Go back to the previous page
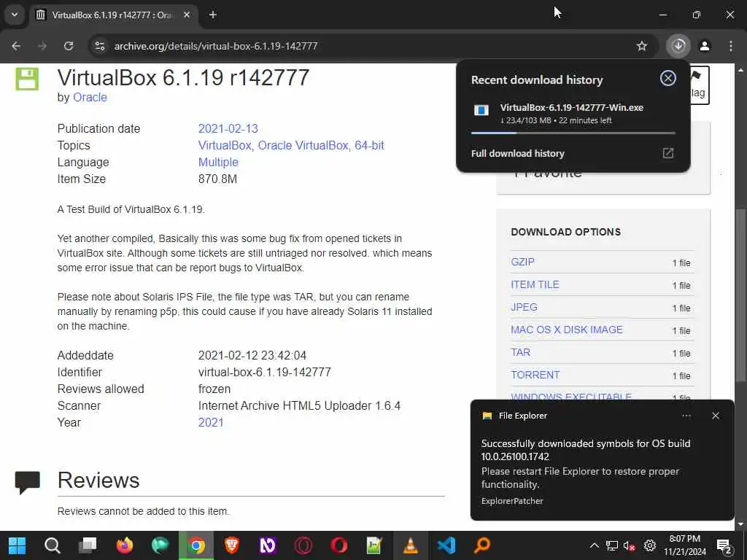 (x=16, y=46)
